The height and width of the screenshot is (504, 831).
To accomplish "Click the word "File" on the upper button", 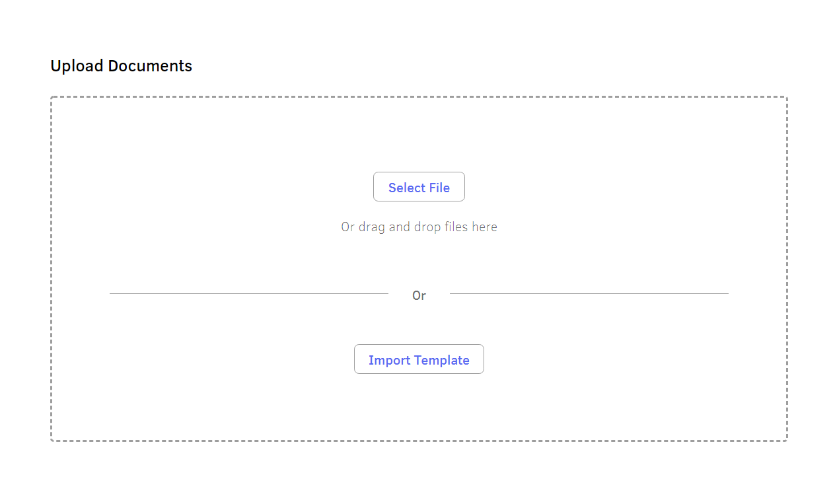I will [x=439, y=188].
